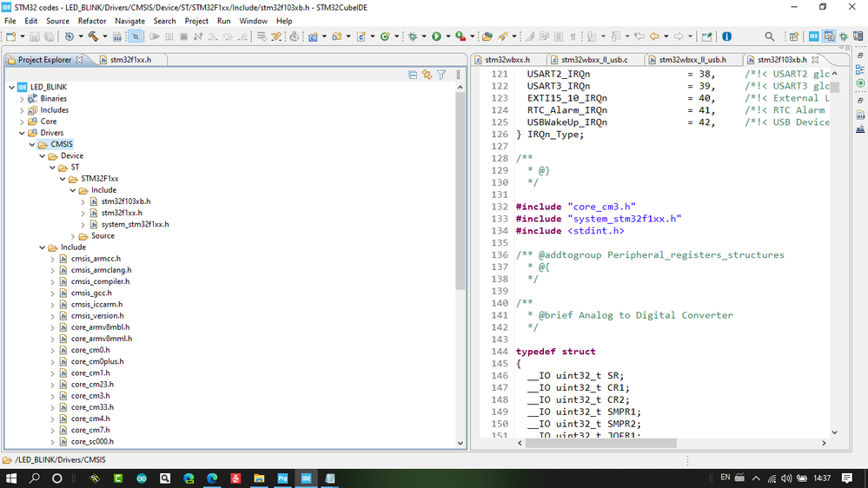
Task: Open the Project Explorer view menu
Action: point(458,75)
